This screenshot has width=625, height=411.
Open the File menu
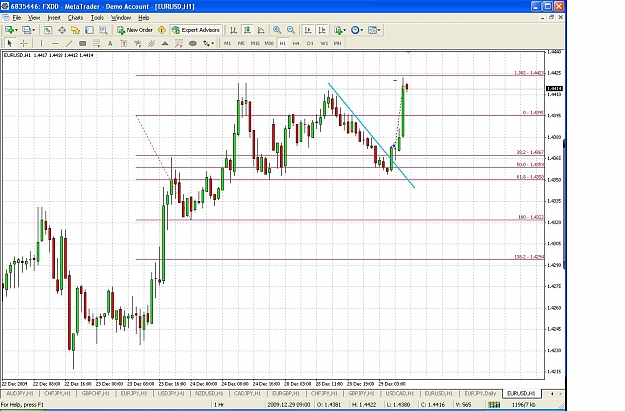(x=17, y=18)
